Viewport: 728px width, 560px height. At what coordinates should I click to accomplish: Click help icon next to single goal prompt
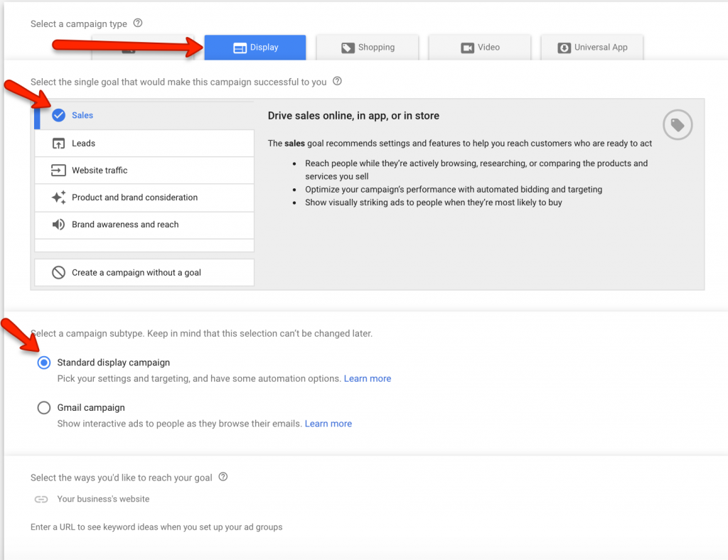point(338,82)
